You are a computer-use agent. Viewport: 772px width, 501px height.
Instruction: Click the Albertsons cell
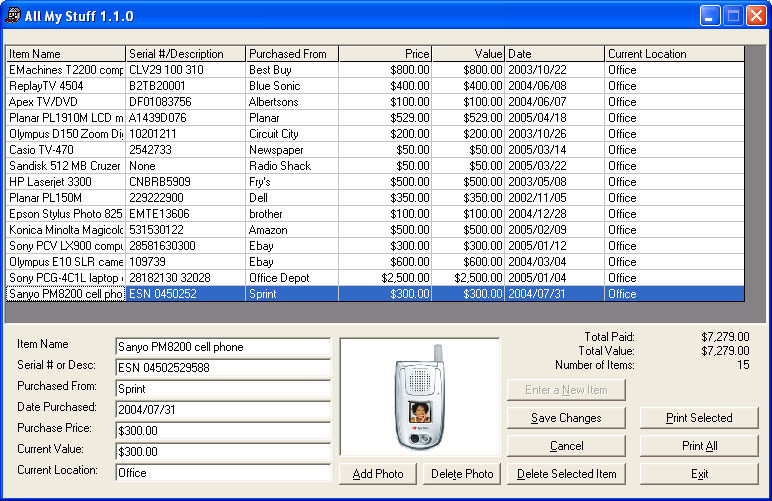(292, 102)
